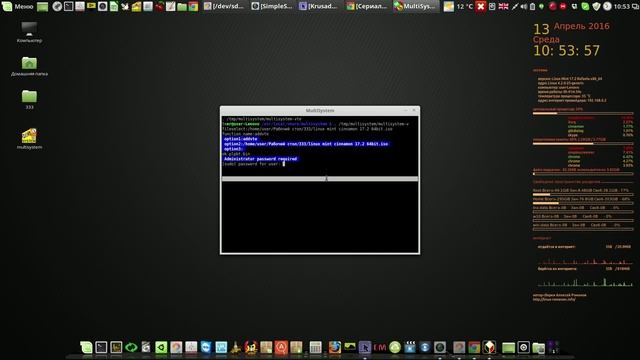Launch TeamViewer from the dock

click(206, 347)
